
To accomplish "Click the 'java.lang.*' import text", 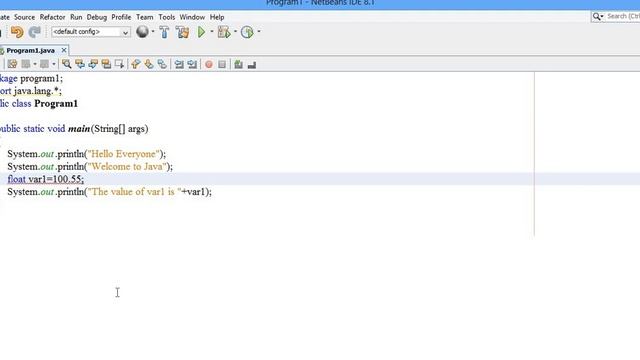I will click(x=38, y=91).
